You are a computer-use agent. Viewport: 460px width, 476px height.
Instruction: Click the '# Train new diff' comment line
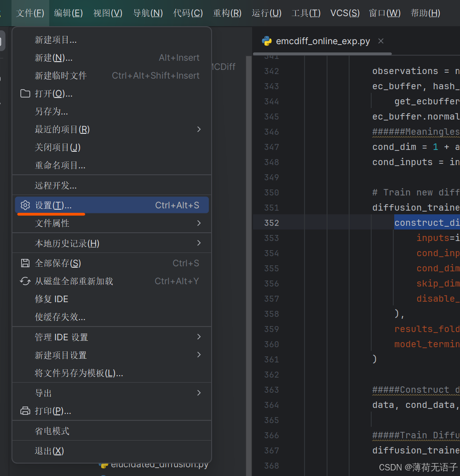(416, 192)
